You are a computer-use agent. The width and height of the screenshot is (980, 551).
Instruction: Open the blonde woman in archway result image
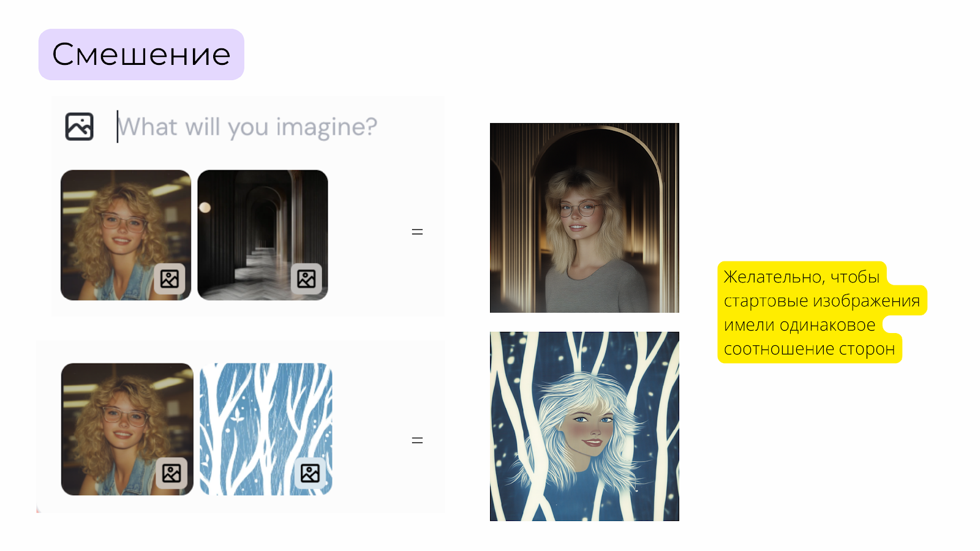[x=584, y=218]
